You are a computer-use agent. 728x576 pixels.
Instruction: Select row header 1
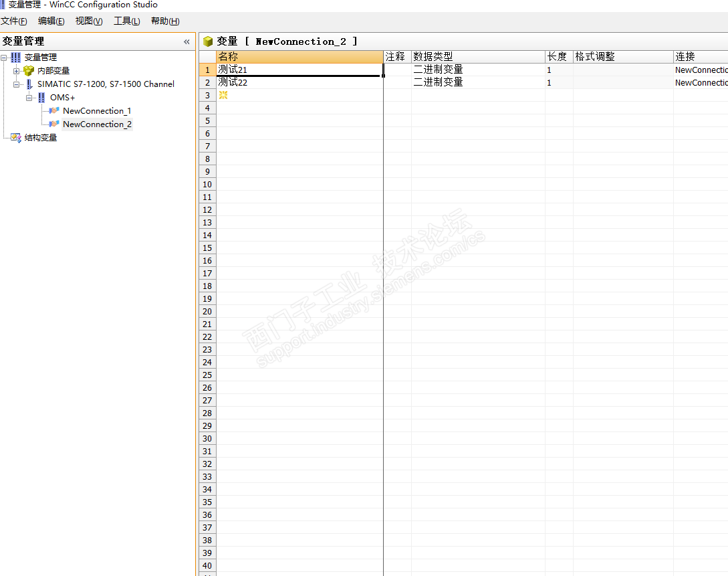click(x=207, y=70)
